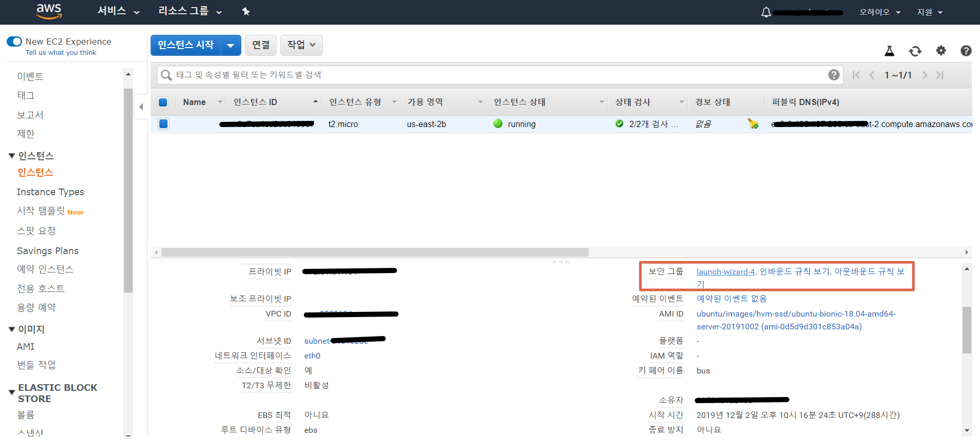Collapse the 이미지 sidebar section
980x440 pixels.
point(12,329)
